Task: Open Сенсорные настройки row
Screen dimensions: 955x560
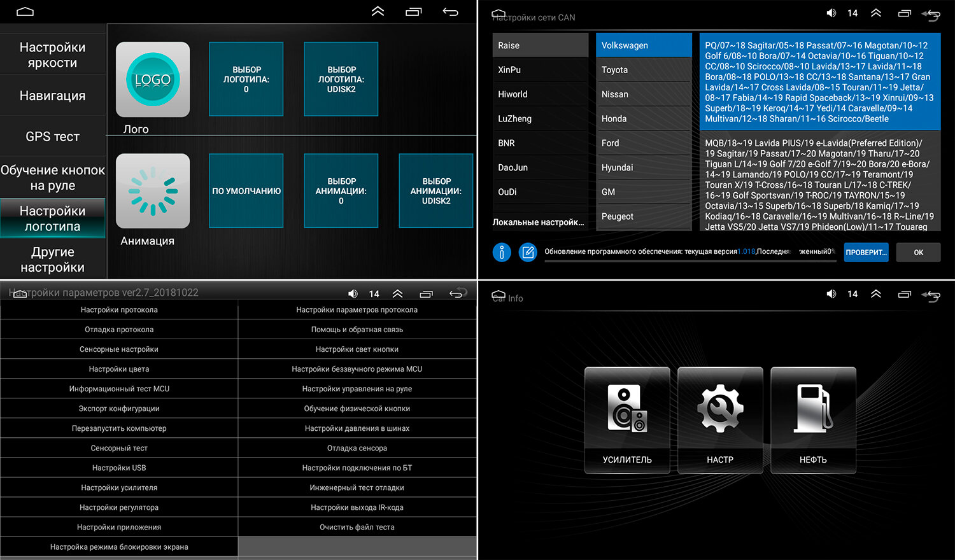Action: pyautogui.click(x=119, y=349)
